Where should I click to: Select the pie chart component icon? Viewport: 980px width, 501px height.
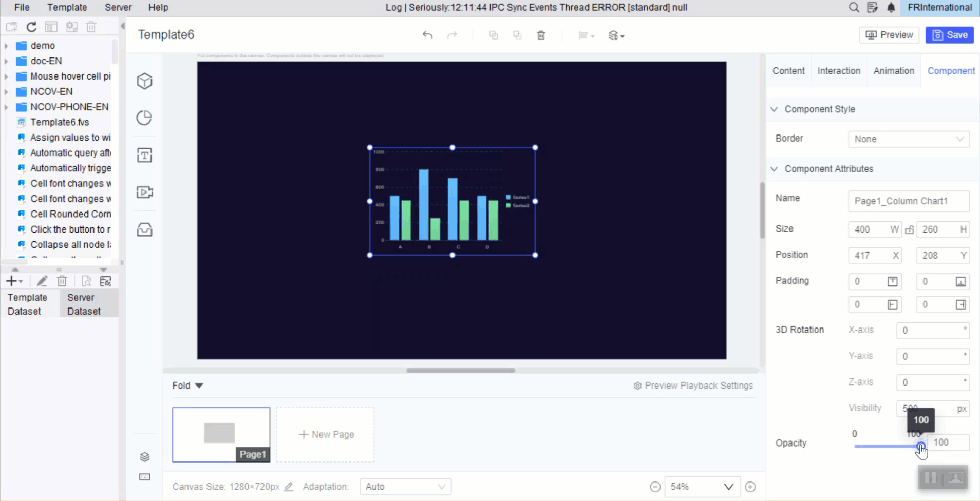pyautogui.click(x=145, y=118)
